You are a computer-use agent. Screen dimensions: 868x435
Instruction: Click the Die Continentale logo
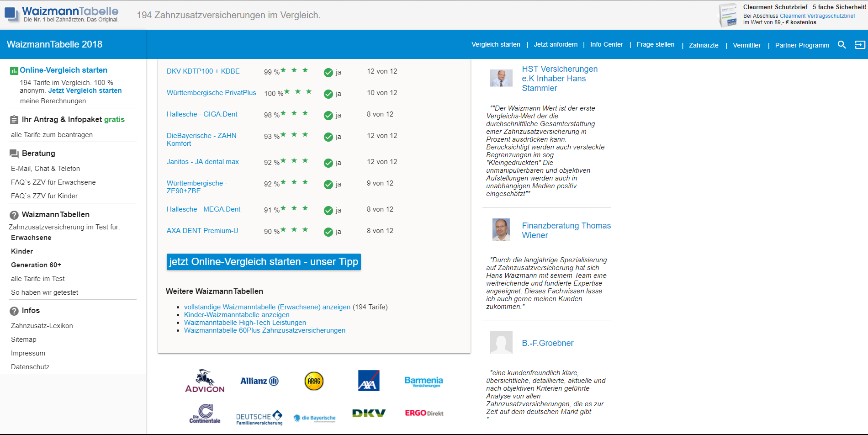(x=205, y=414)
